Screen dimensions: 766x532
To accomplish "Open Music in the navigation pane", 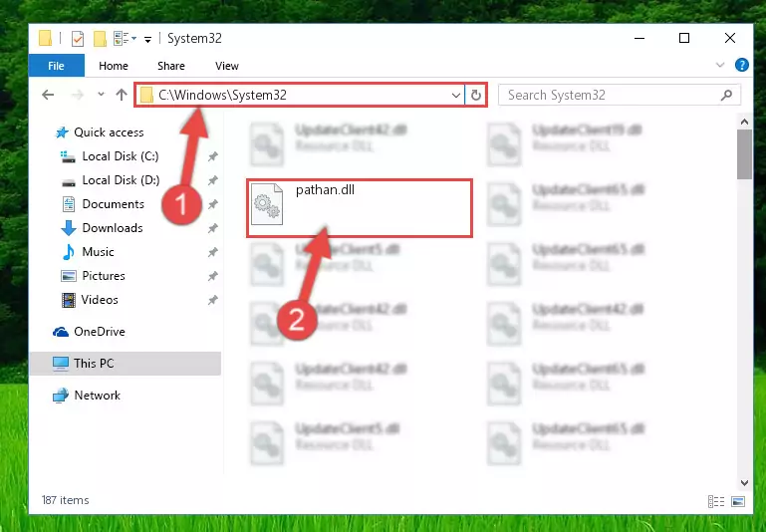I will click(x=98, y=252).
